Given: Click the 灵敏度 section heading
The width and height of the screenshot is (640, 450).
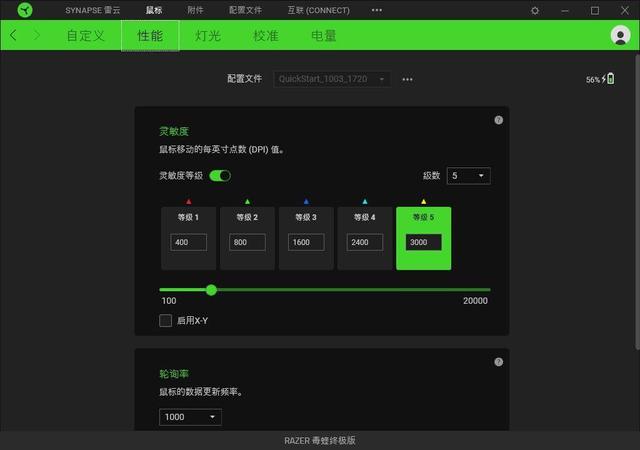Looking at the screenshot, I should click(x=174, y=131).
